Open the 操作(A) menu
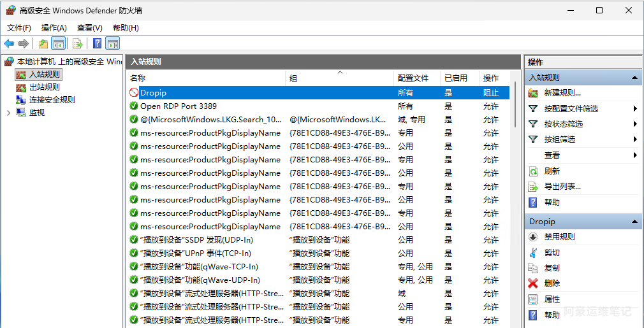 point(54,28)
